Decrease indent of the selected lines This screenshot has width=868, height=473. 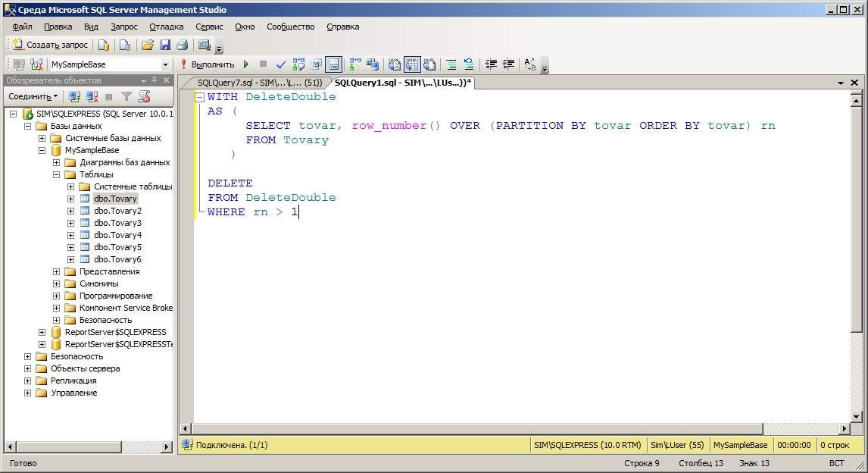pos(491,64)
